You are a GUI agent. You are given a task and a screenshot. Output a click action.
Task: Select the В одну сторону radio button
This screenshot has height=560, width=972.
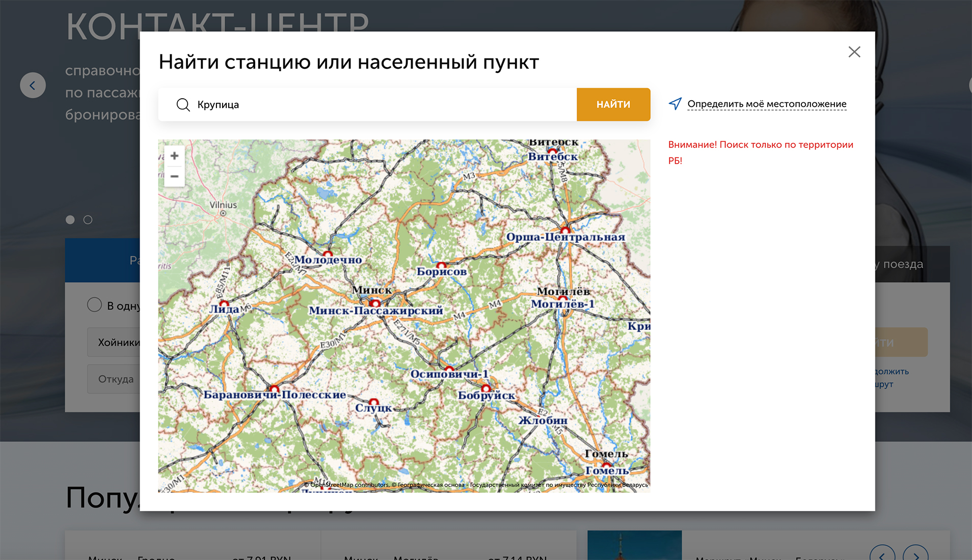click(94, 305)
